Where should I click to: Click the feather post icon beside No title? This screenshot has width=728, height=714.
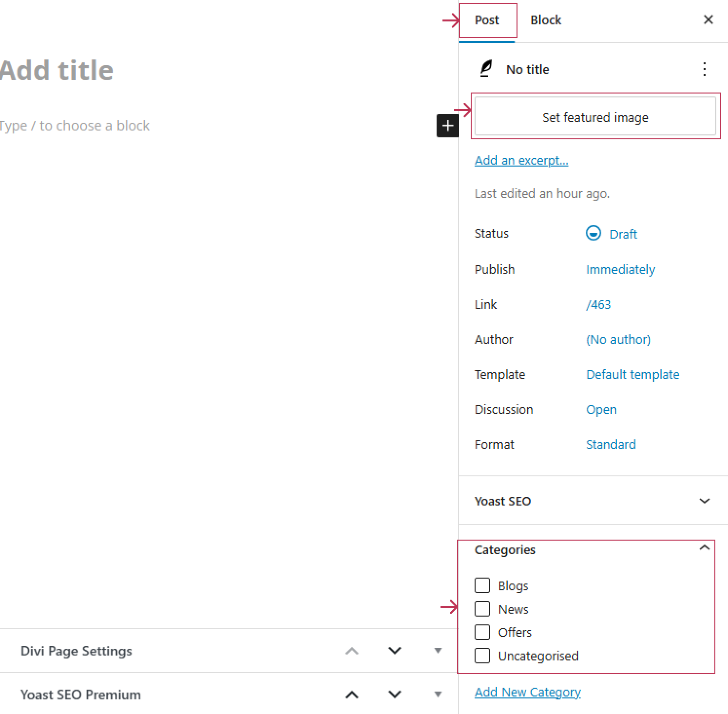point(486,69)
